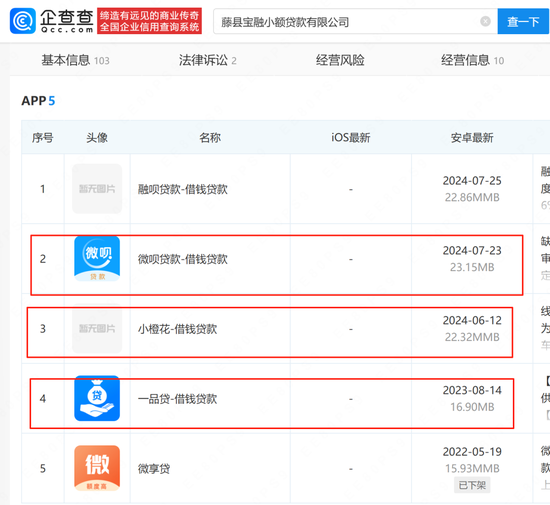Open the 经营风险 tab
Image resolution: width=550 pixels, height=505 pixels.
(340, 60)
